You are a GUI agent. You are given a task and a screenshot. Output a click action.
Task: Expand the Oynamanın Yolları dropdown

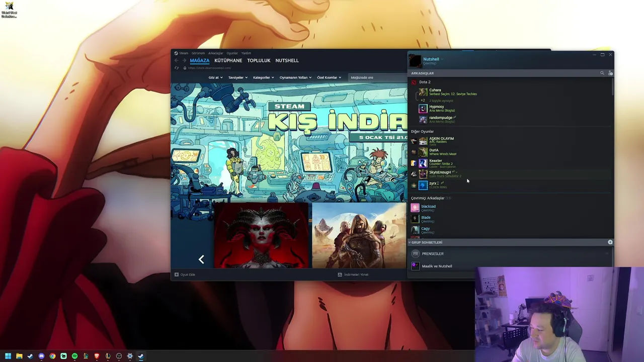[296, 77]
